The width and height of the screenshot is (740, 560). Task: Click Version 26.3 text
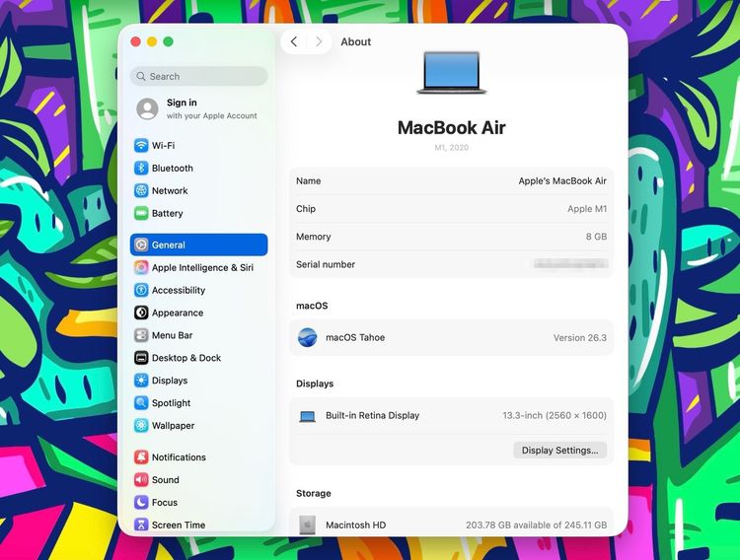tap(580, 338)
